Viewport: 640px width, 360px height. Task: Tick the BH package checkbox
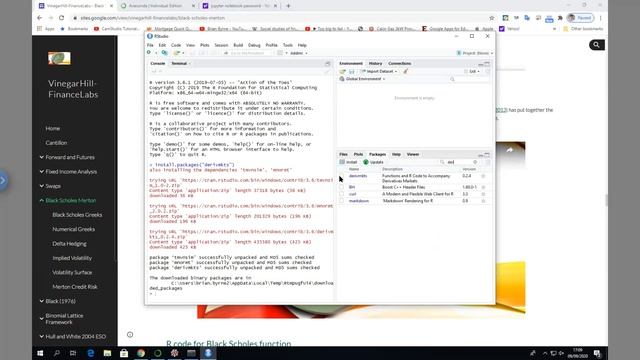click(342, 187)
